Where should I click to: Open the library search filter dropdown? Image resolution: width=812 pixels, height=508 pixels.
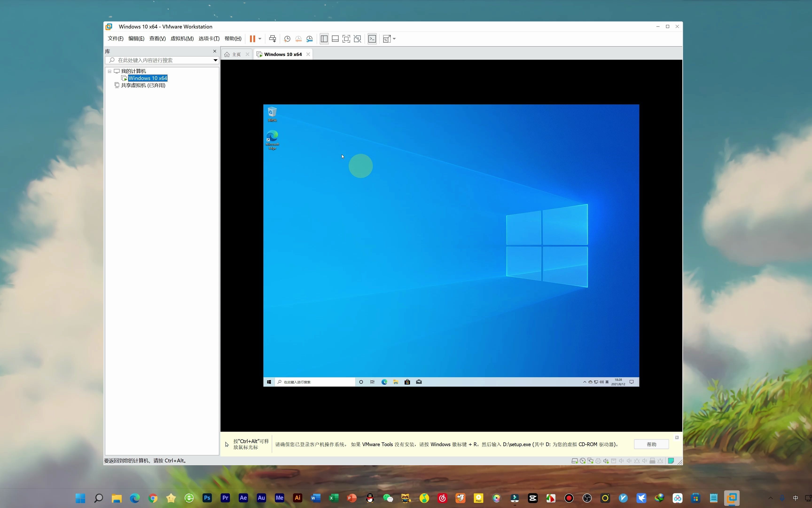[215, 60]
